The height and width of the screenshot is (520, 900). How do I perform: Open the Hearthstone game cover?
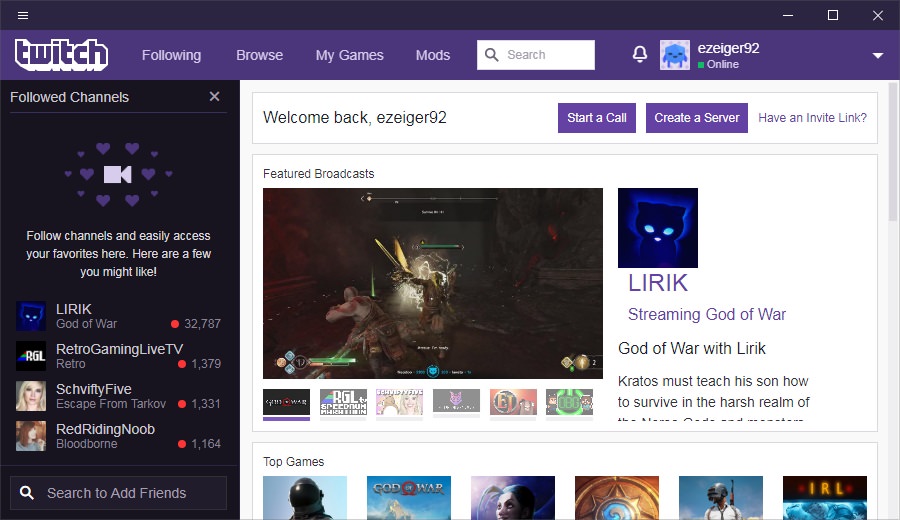(x=617, y=498)
